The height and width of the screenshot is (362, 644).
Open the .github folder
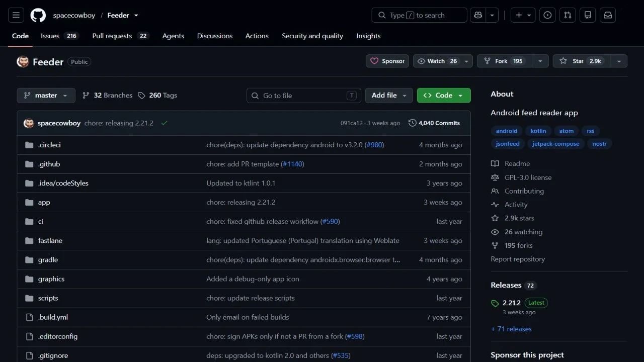(x=49, y=164)
